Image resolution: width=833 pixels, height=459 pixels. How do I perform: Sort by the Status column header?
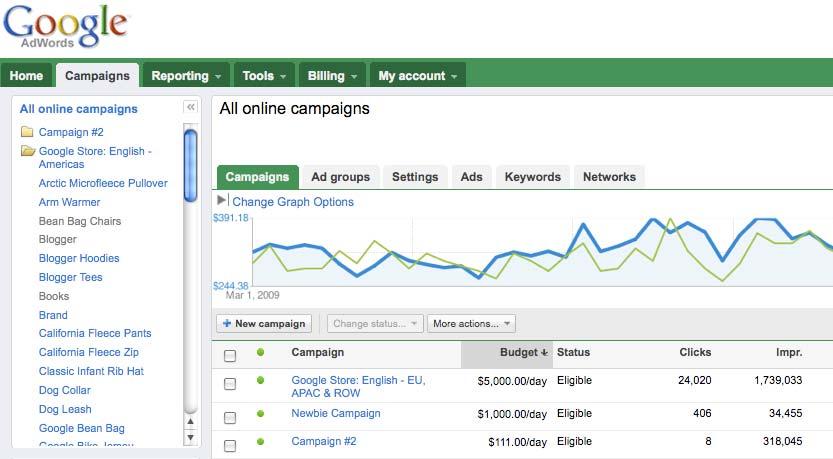pyautogui.click(x=573, y=352)
